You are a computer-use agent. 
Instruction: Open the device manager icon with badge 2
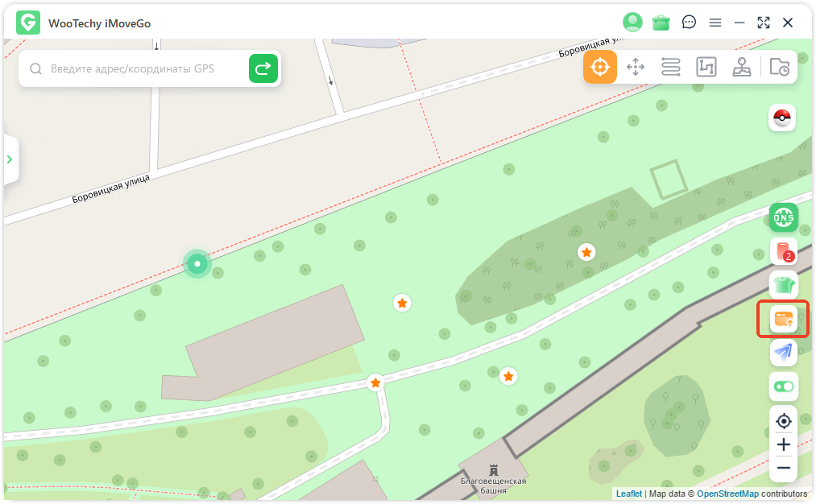tap(784, 251)
